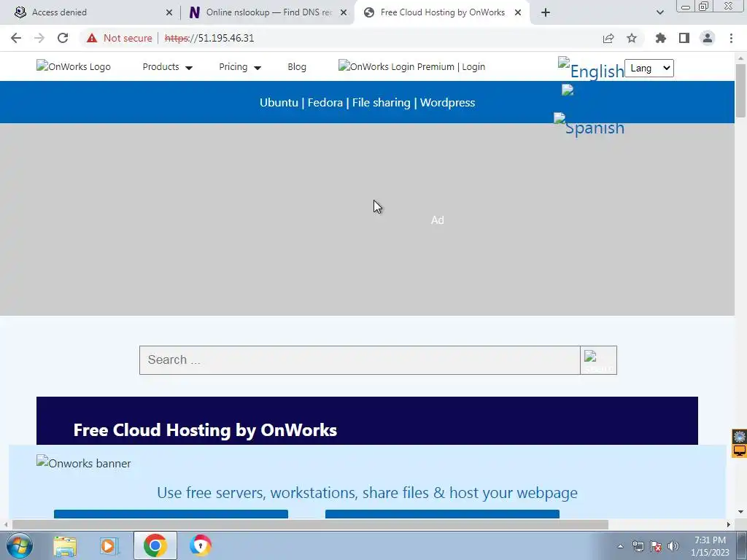The image size is (747, 560).
Task: Open the Blog menu item
Action: (297, 67)
